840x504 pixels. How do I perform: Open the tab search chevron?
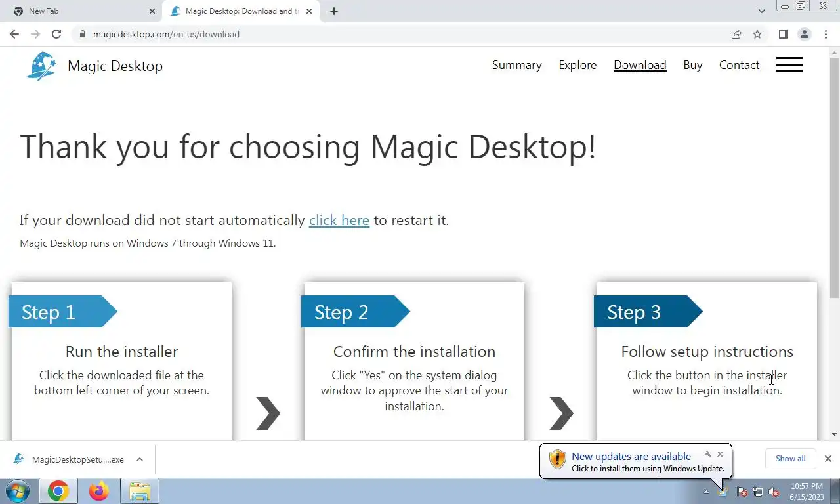click(761, 11)
